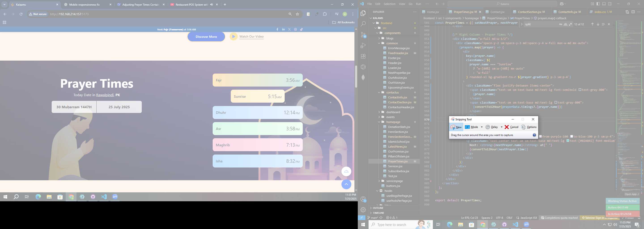Open the TikTok icon in webpage top bar
Screen dimensions: 644x229
(301, 30)
